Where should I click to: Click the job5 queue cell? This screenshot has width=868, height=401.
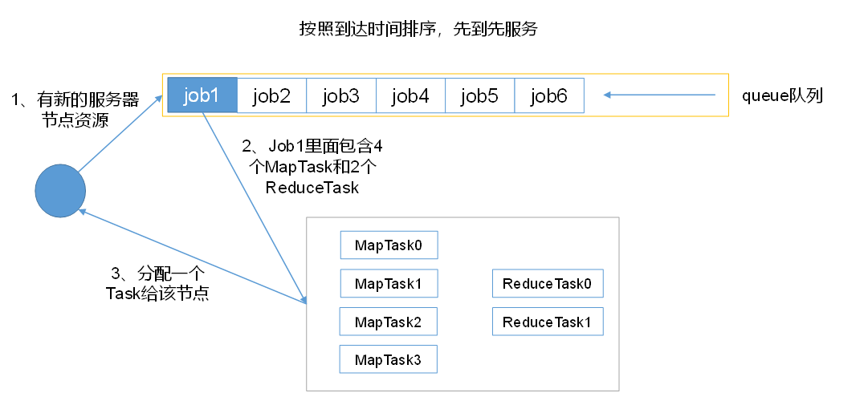click(479, 95)
